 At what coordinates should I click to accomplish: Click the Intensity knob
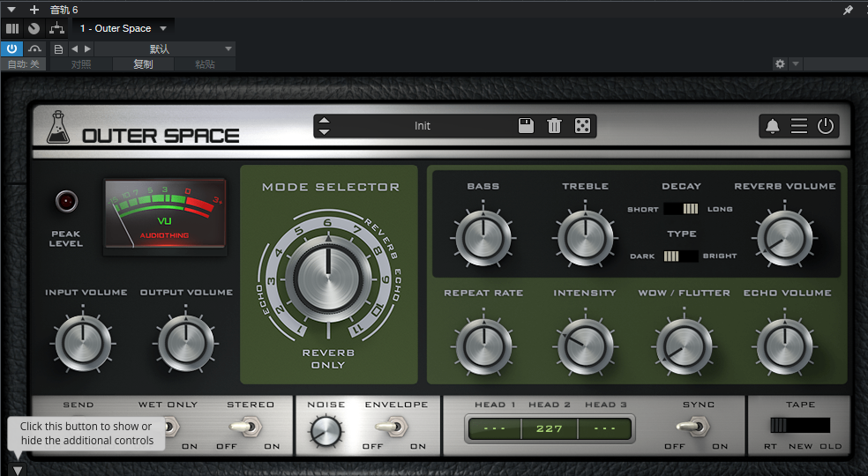585,346
